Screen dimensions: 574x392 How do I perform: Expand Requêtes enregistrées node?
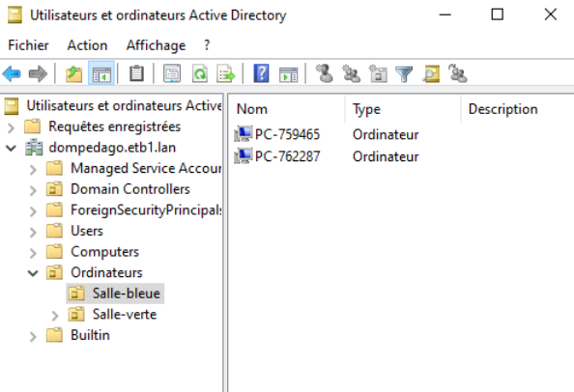coord(11,127)
